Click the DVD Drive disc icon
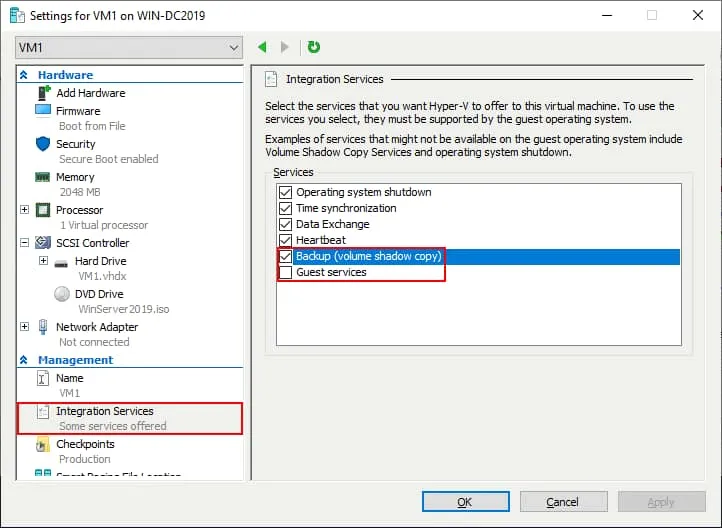The image size is (722, 528). click(x=61, y=294)
